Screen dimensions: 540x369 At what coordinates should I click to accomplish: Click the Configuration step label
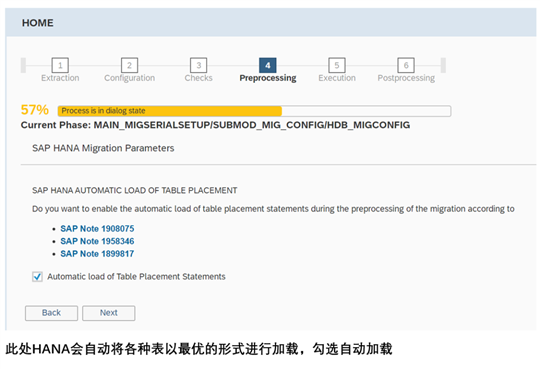129,78
